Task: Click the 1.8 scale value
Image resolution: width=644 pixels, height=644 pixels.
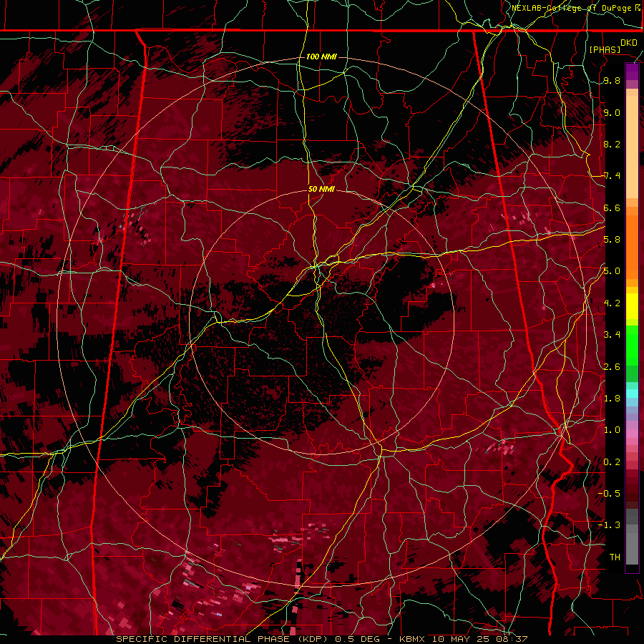Action: click(x=612, y=399)
